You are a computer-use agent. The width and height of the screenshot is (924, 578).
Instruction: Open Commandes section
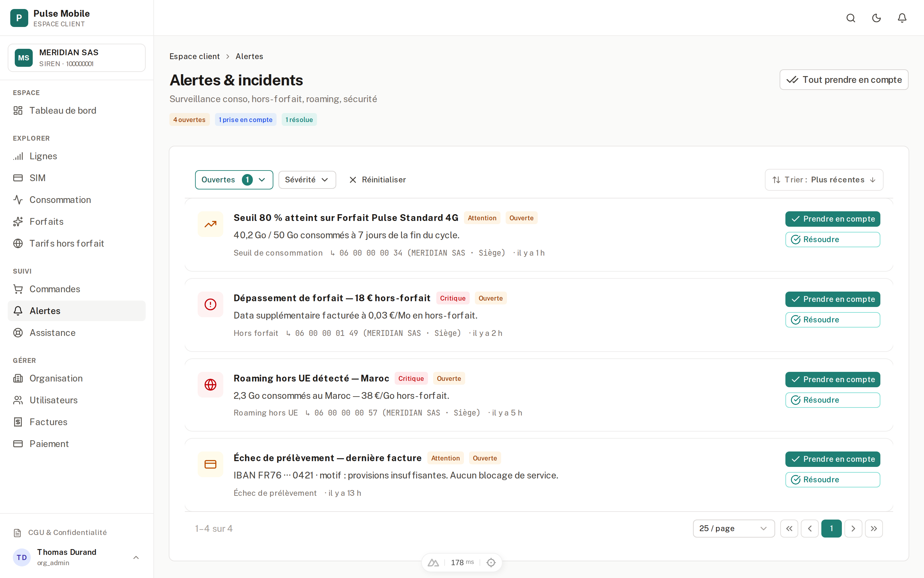click(77, 289)
